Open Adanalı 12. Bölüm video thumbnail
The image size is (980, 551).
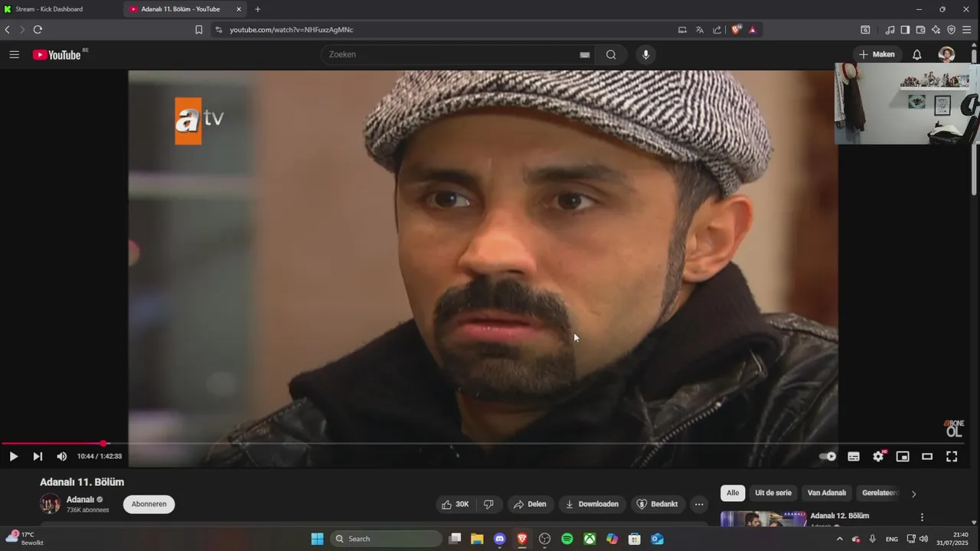763,519
